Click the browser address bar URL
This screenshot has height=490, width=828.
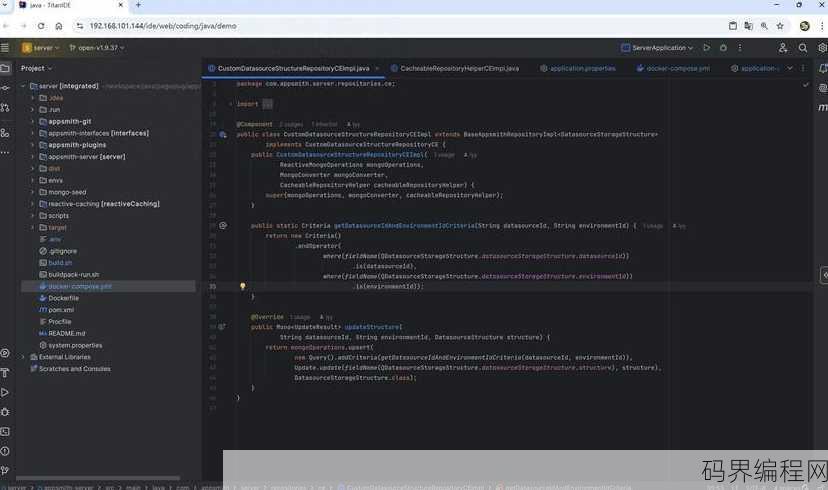coord(163,26)
